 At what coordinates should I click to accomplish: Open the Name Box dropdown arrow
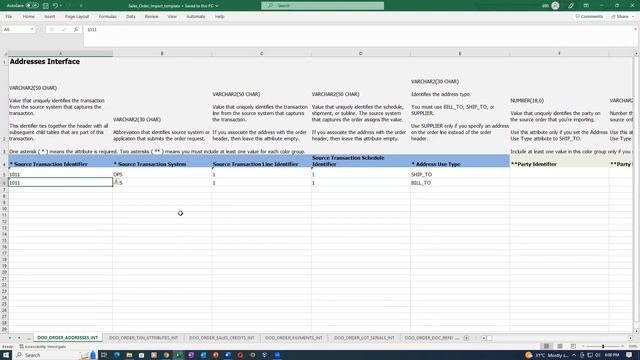32,29
